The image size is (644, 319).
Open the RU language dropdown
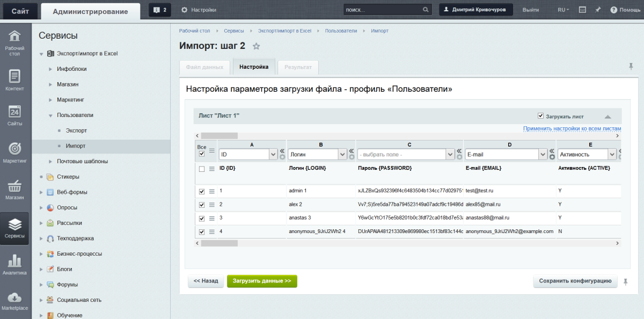(562, 9)
